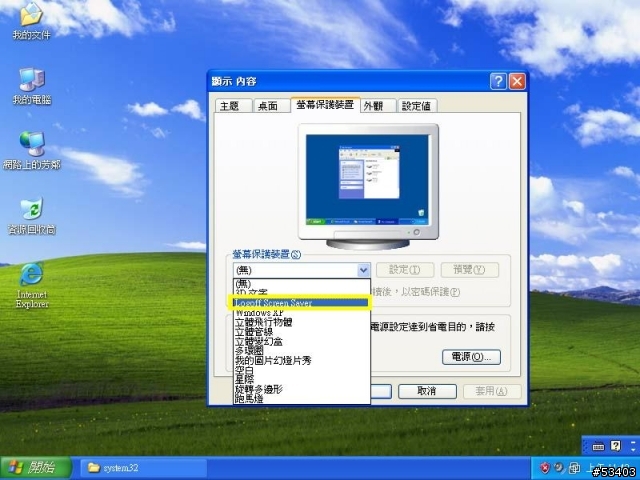The image size is (640, 480).
Task: Choose 旋轉多邊形 screen saver option
Action: (302, 389)
